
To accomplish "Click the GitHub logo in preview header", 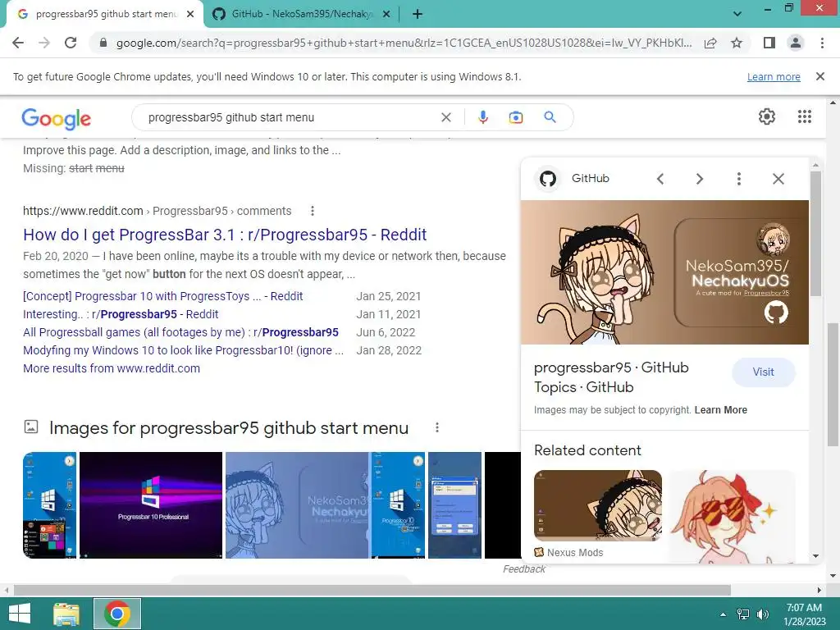I will tap(547, 178).
